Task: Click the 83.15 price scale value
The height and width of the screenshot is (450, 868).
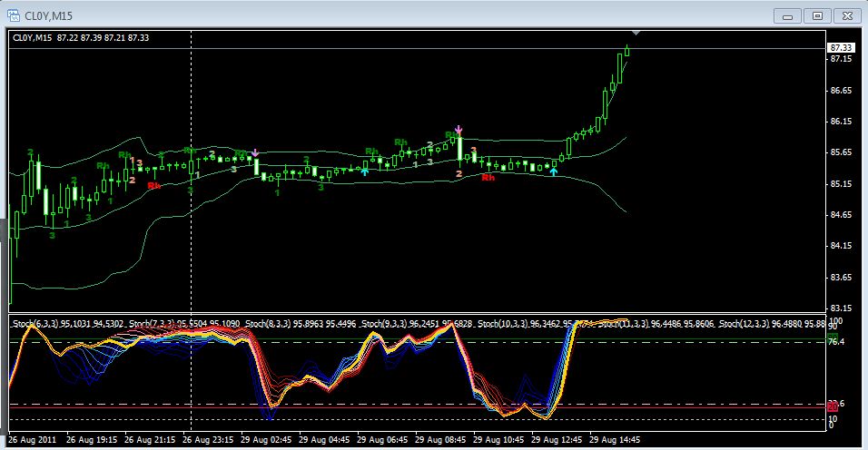Action: point(842,308)
